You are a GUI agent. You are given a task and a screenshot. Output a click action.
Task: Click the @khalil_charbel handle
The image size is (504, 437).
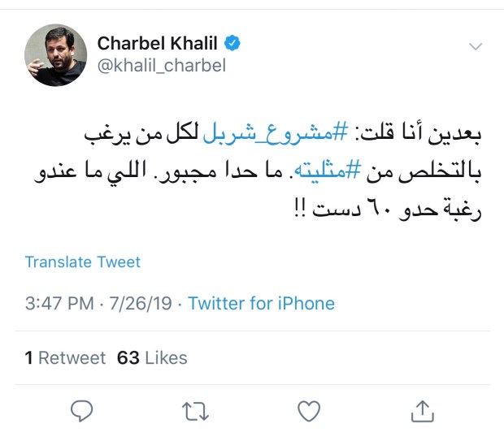coord(161,66)
